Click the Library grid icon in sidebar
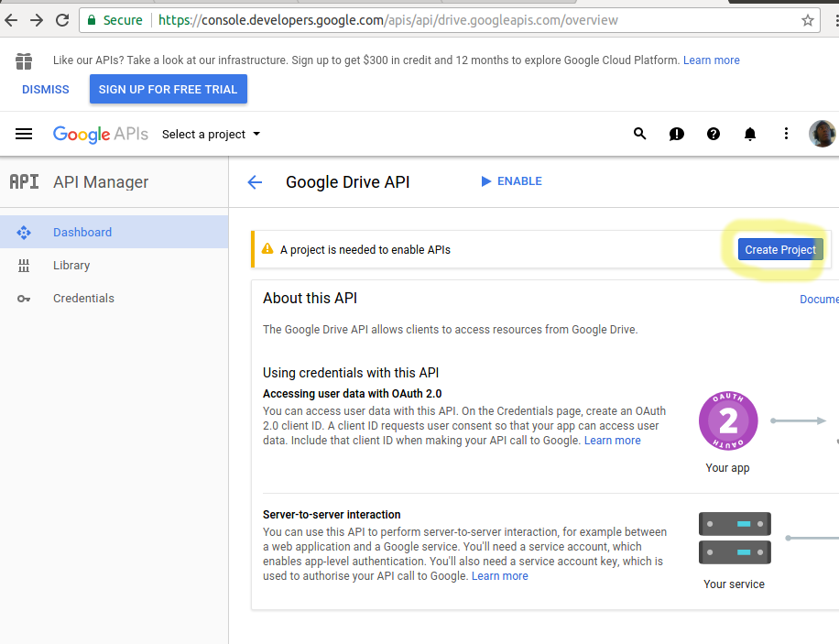The height and width of the screenshot is (644, 839). point(25,265)
